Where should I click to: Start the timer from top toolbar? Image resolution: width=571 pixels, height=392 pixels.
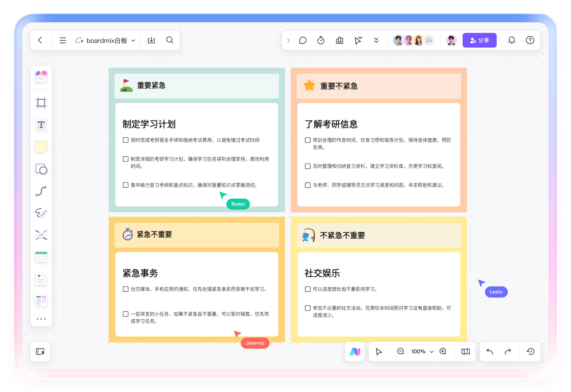(321, 40)
